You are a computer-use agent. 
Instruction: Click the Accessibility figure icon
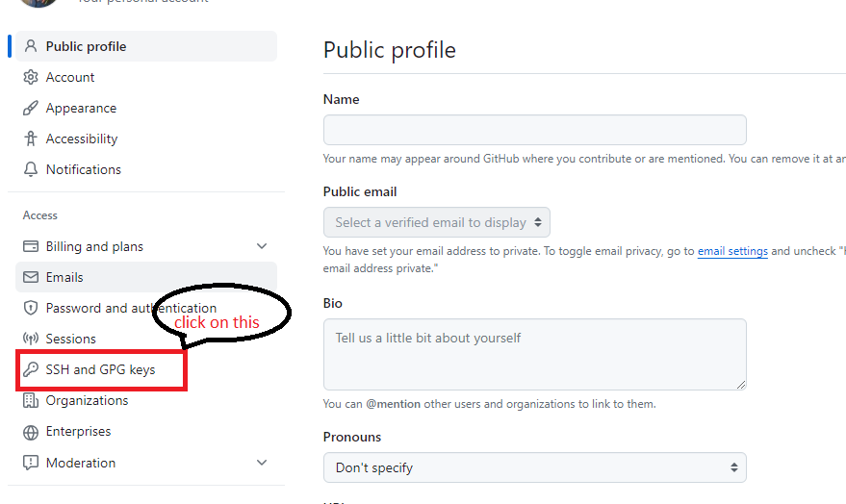click(31, 139)
